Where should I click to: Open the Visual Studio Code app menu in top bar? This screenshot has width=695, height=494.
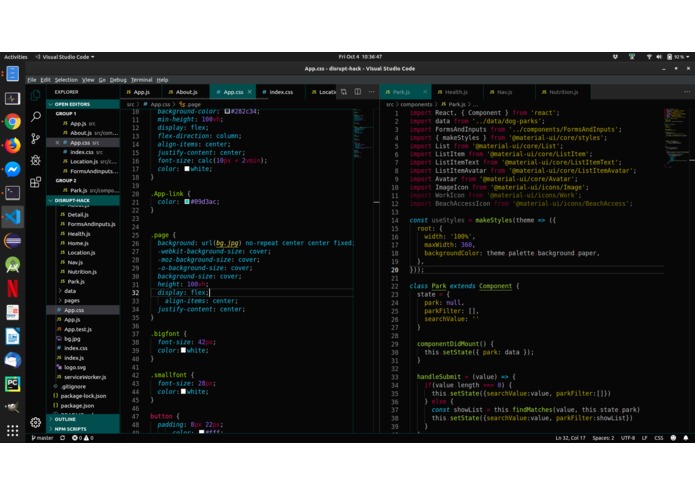(65, 57)
